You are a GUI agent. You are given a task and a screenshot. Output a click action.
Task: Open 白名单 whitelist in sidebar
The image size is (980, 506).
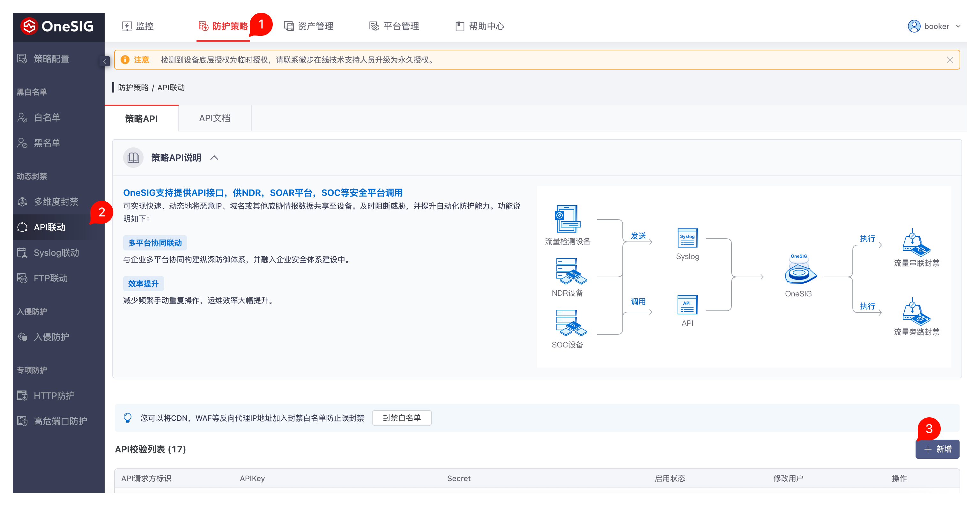(x=58, y=117)
